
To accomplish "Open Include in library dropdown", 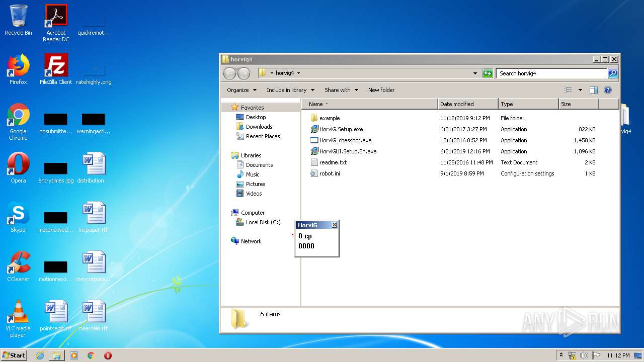I will [290, 90].
